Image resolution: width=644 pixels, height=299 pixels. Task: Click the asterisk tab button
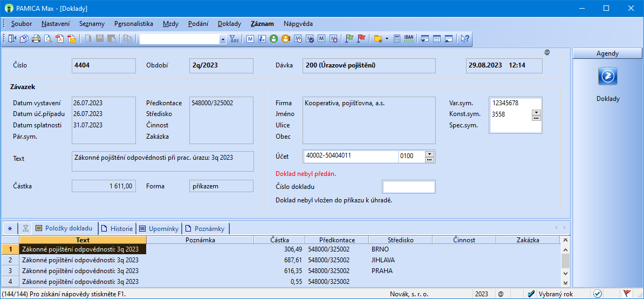click(x=10, y=228)
